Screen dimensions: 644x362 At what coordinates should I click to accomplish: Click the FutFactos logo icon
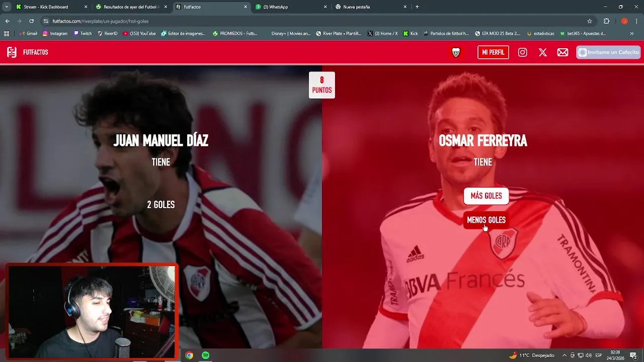[12, 52]
